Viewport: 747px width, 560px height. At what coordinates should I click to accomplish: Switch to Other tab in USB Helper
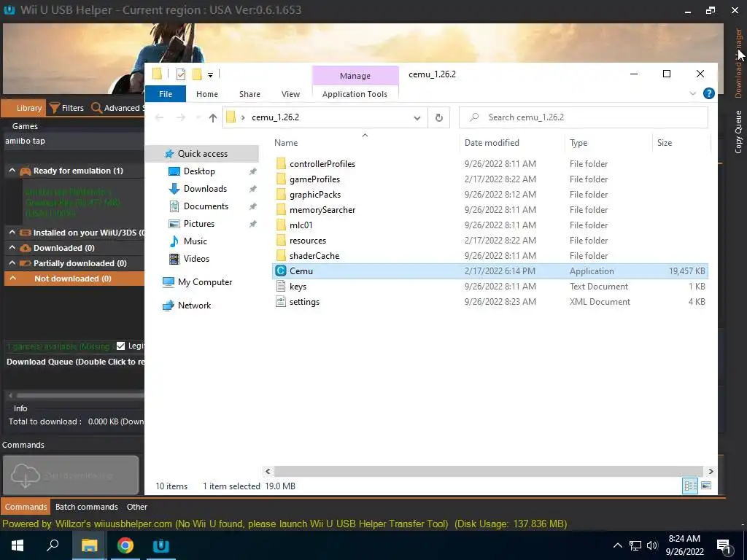[136, 507]
